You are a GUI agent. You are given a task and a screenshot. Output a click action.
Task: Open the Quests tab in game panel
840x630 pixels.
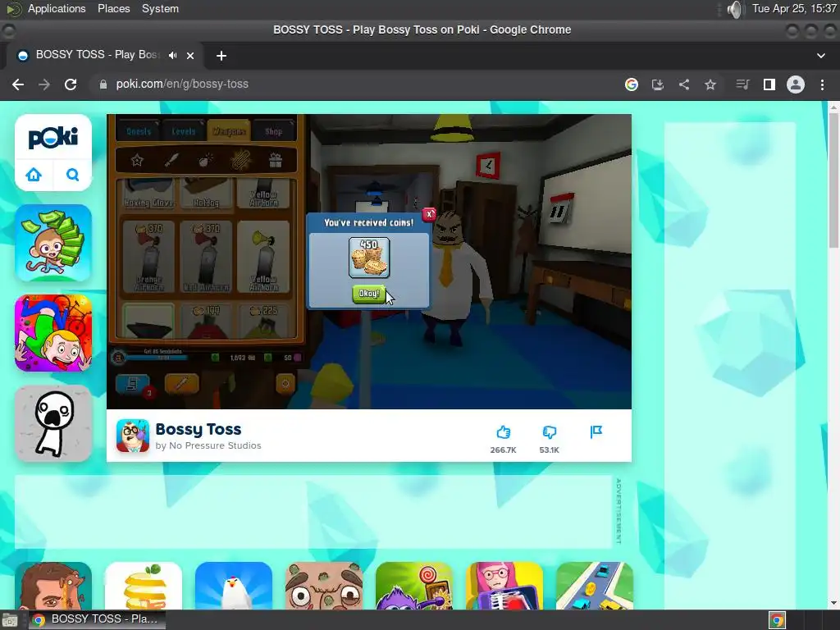[x=138, y=130]
